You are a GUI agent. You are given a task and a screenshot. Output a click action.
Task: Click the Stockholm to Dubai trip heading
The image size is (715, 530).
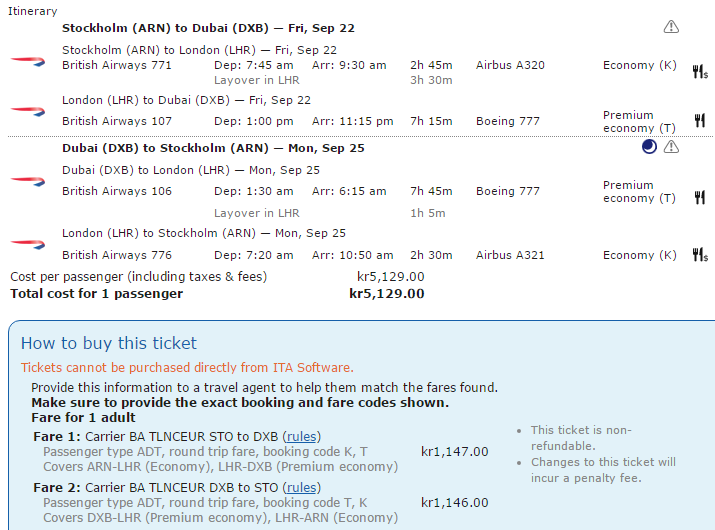pos(208,28)
